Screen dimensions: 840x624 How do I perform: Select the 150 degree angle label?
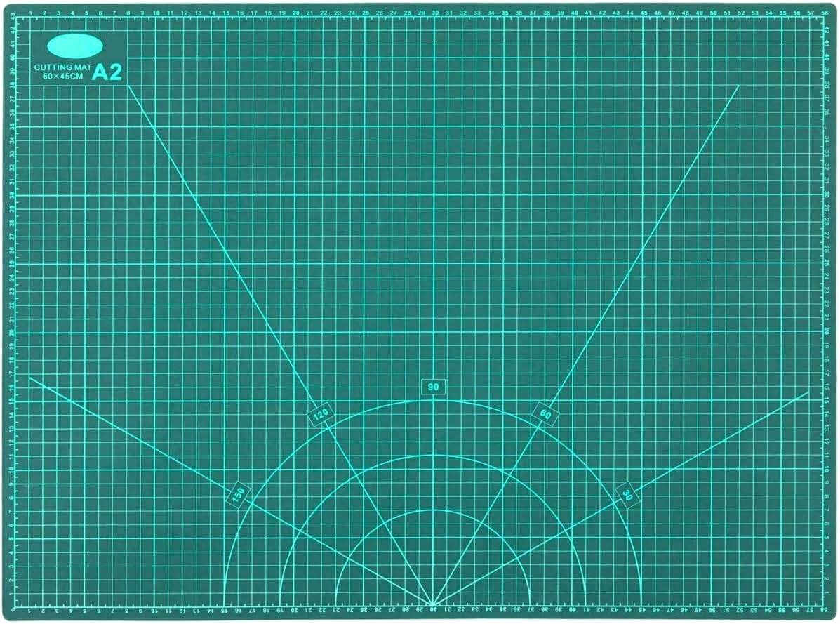[x=239, y=492]
